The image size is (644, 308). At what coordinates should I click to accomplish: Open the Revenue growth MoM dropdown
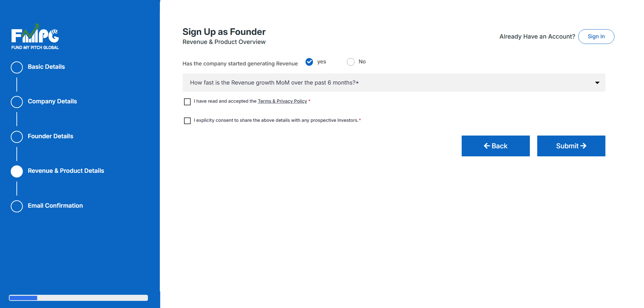point(394,83)
